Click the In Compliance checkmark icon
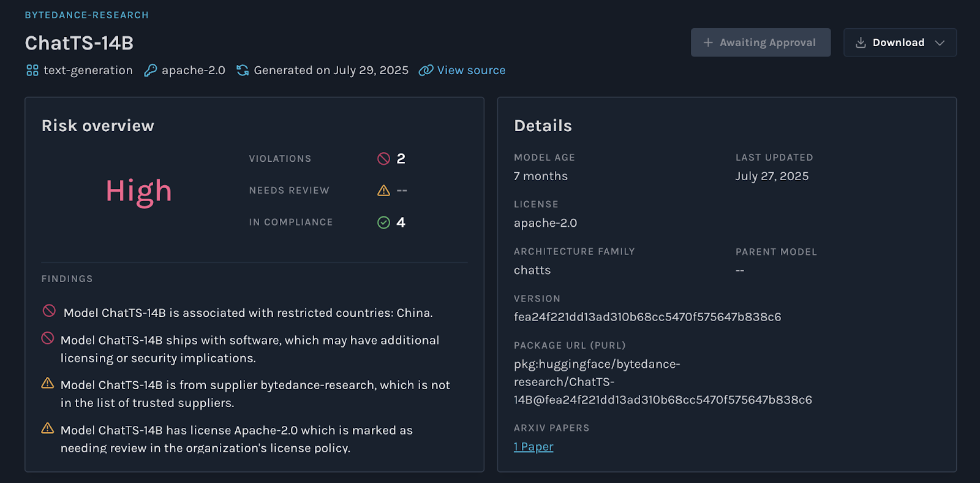The height and width of the screenshot is (483, 980). pos(383,222)
